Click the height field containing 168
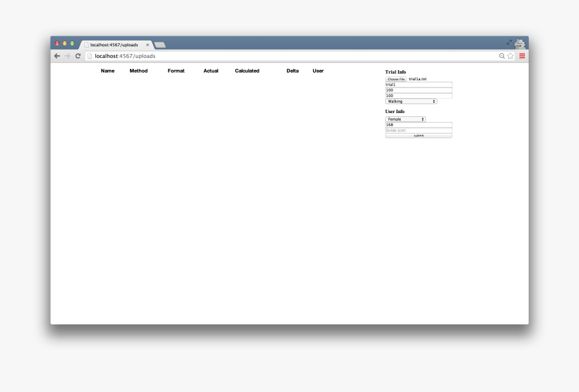This screenshot has height=392, width=579. point(418,125)
